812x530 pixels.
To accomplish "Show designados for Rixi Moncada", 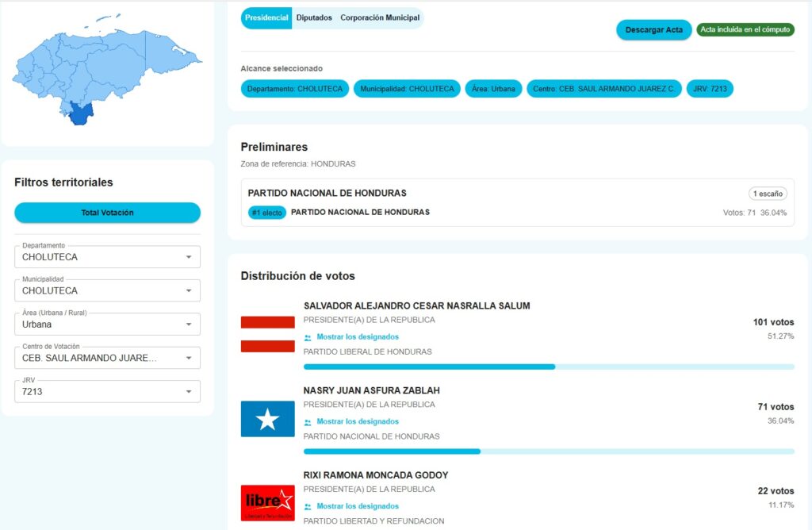I will click(358, 505).
